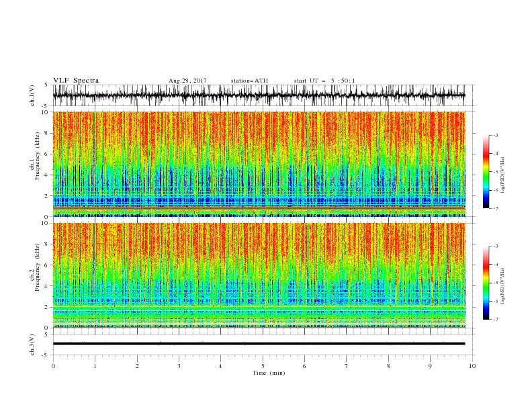Click the "VLF Spectra" title text
Screen dimensions: 532x411
[x=76, y=81]
